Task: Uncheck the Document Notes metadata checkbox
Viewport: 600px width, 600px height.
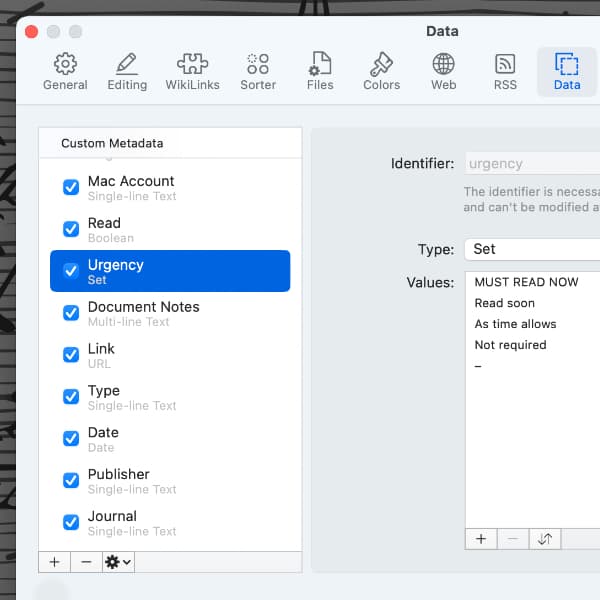Action: pos(71,313)
